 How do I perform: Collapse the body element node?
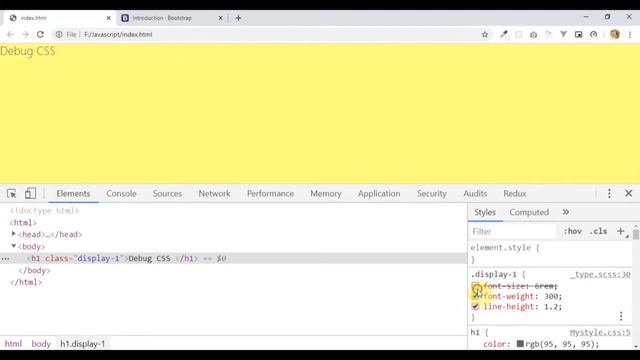(x=13, y=246)
